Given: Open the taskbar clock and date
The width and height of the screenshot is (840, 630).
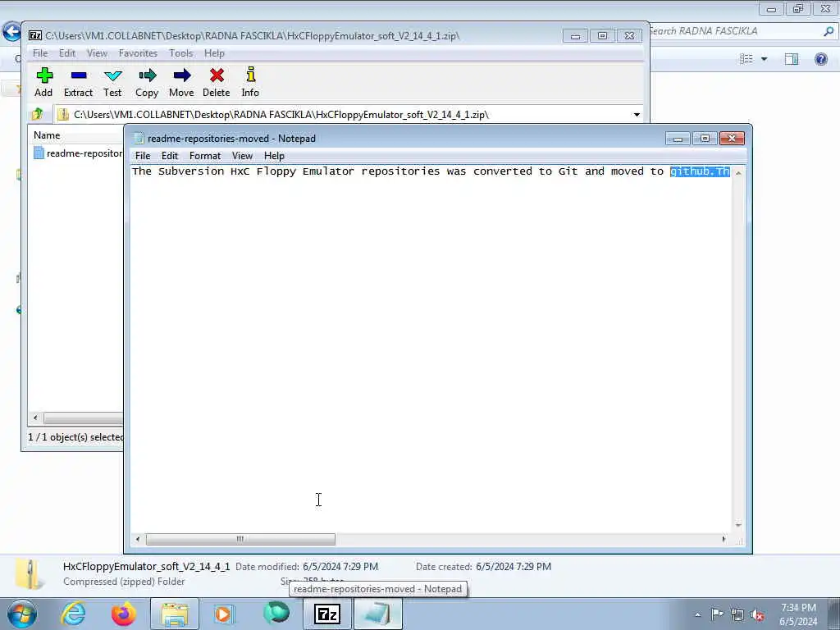Looking at the screenshot, I should 798,614.
